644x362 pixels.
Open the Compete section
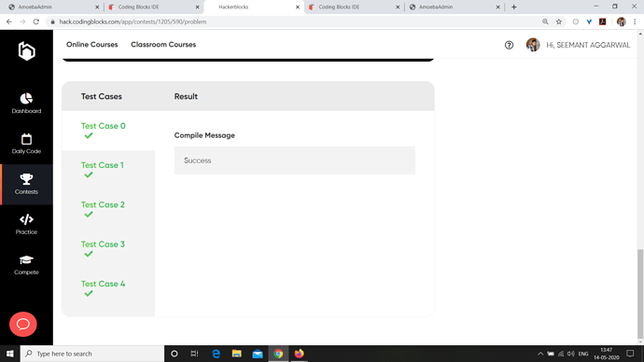click(26, 265)
